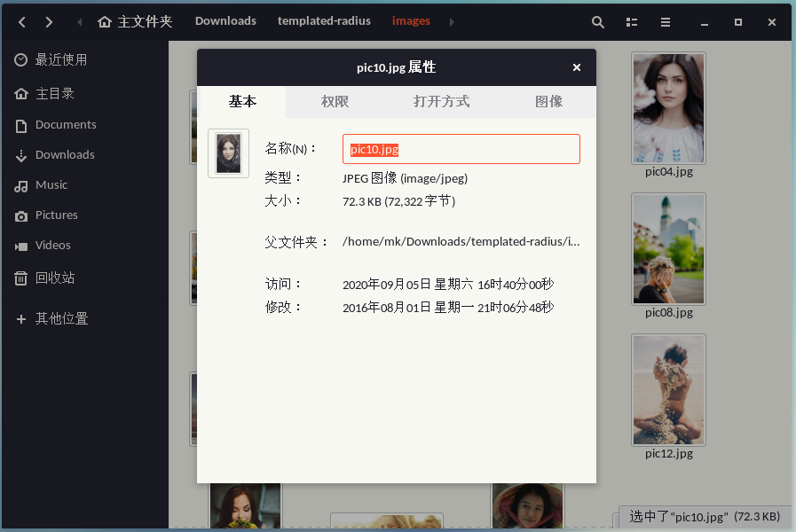
Task: Switch to the 权限 tab
Action: [335, 102]
